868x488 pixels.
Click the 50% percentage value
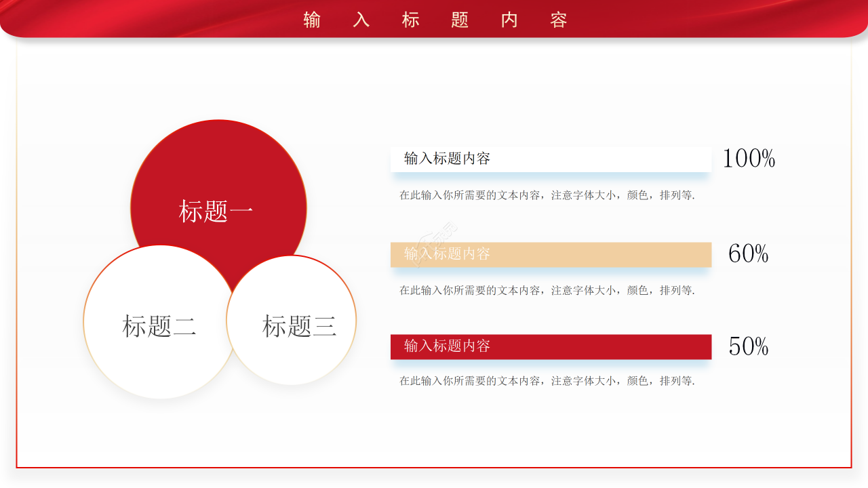point(749,346)
